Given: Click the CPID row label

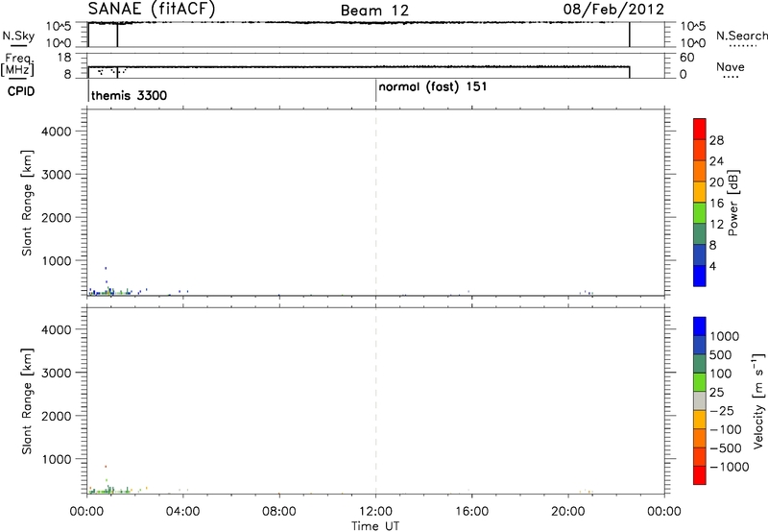Looking at the screenshot, I should 21,91.
